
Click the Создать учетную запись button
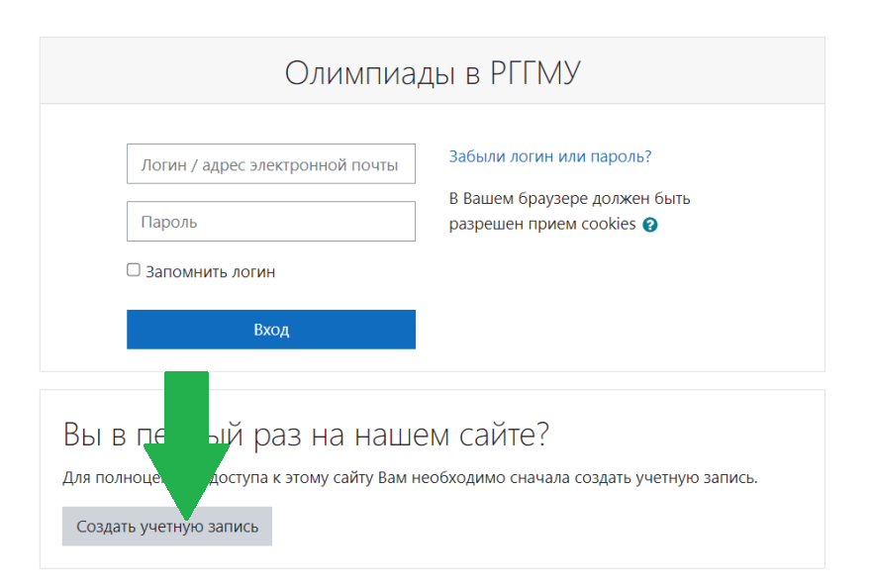coord(167,527)
